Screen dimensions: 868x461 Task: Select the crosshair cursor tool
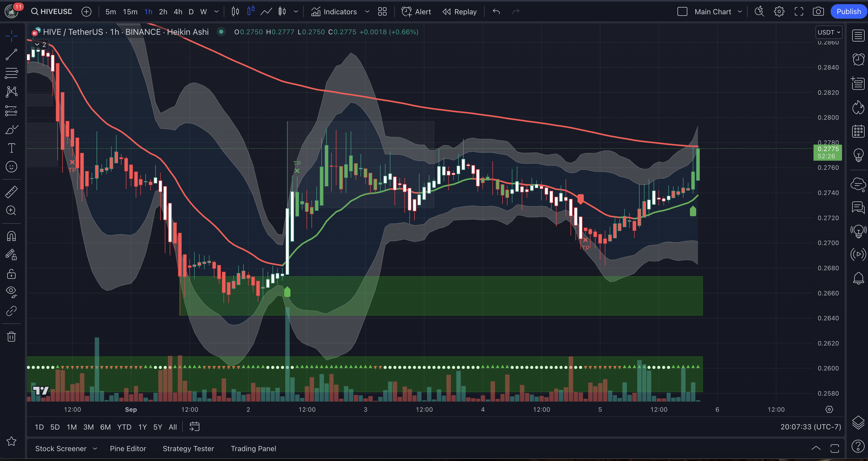pyautogui.click(x=11, y=36)
